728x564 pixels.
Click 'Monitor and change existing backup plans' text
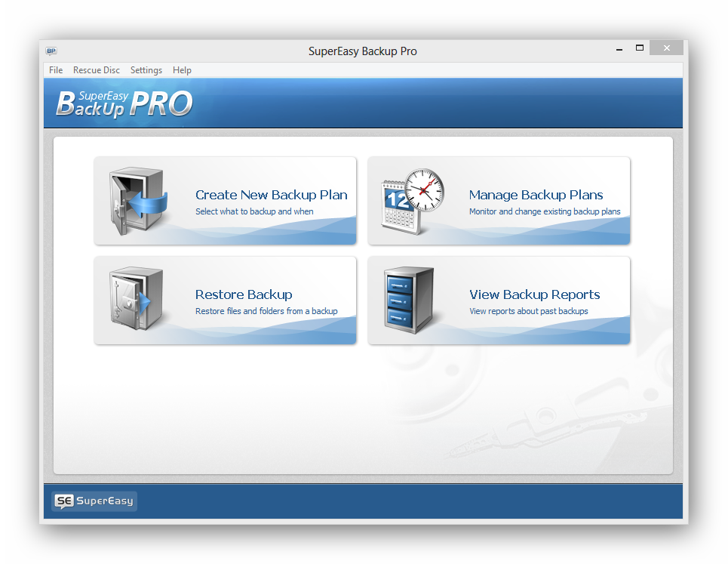[x=545, y=211]
